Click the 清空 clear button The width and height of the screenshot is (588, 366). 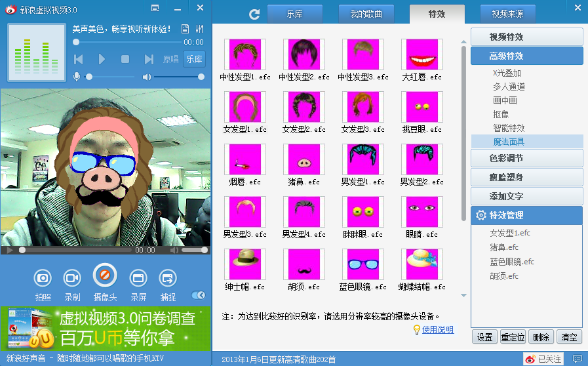(569, 337)
